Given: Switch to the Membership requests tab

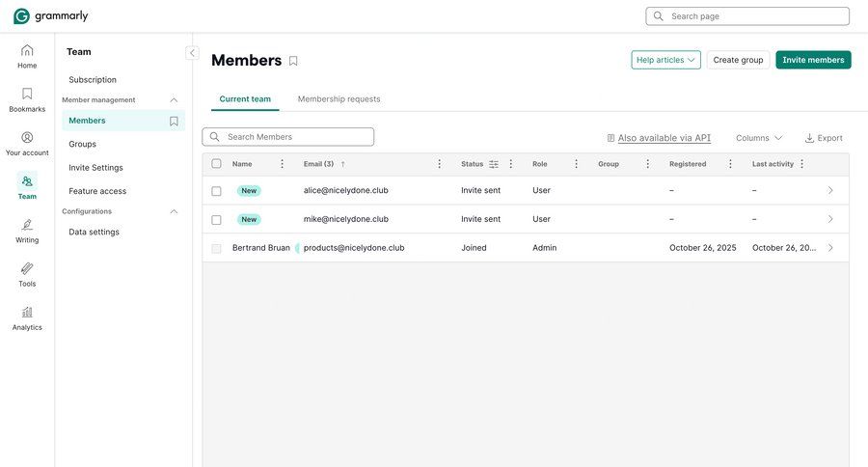Looking at the screenshot, I should [x=339, y=99].
